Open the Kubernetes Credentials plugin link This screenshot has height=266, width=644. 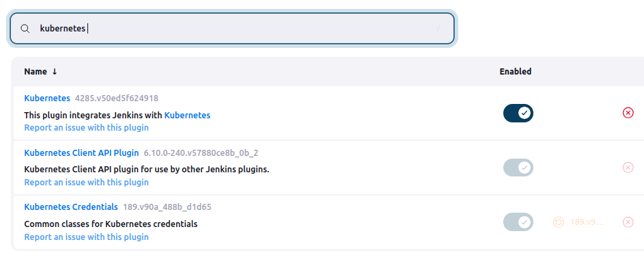tap(71, 207)
